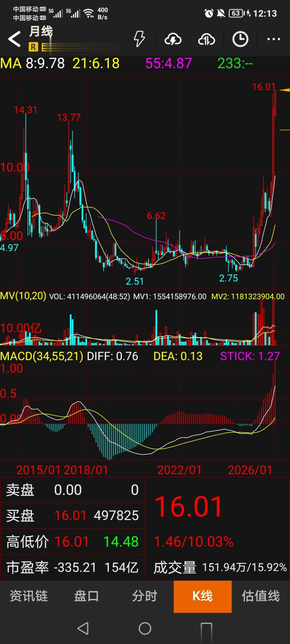Open the 月线 period selector

(x=41, y=31)
